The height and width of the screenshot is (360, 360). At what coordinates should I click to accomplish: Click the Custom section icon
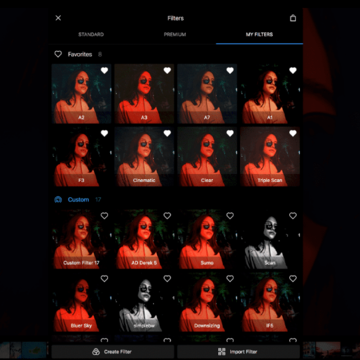pos(58,200)
